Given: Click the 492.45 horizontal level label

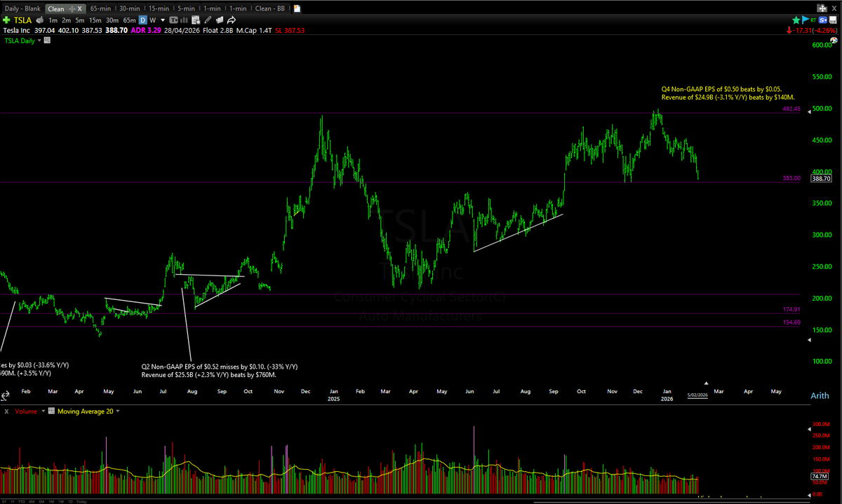Looking at the screenshot, I should point(791,109).
